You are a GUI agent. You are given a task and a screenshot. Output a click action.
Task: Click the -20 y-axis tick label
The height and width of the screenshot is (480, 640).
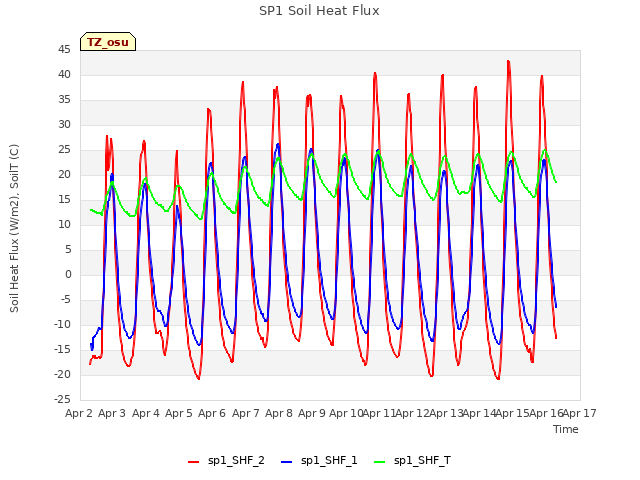click(62, 375)
